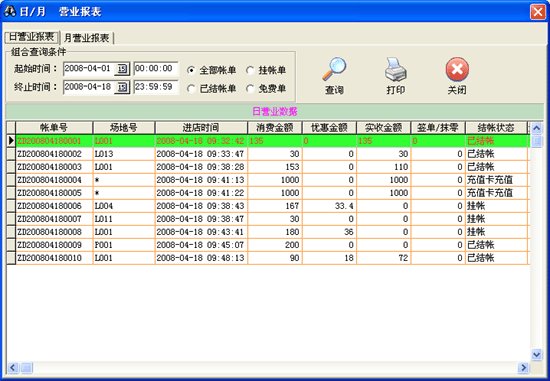Viewport: 550px width, 381px height.
Task: Click the 帐单号 column header
Action: [54, 128]
